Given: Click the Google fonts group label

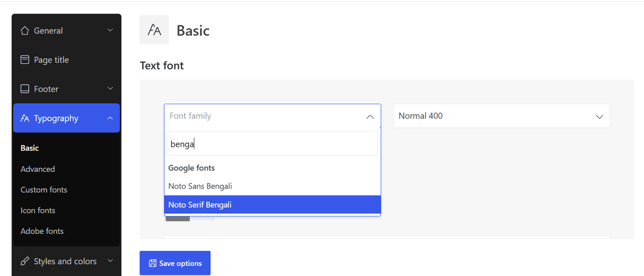Looking at the screenshot, I should [x=191, y=168].
